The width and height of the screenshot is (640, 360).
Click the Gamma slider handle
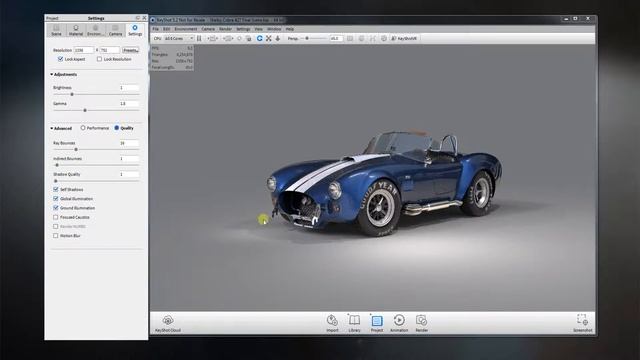85,110
